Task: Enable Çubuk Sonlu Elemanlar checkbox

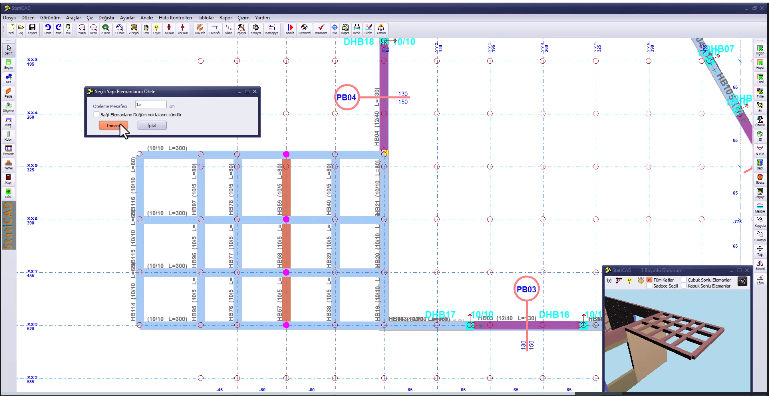Action: click(x=684, y=280)
